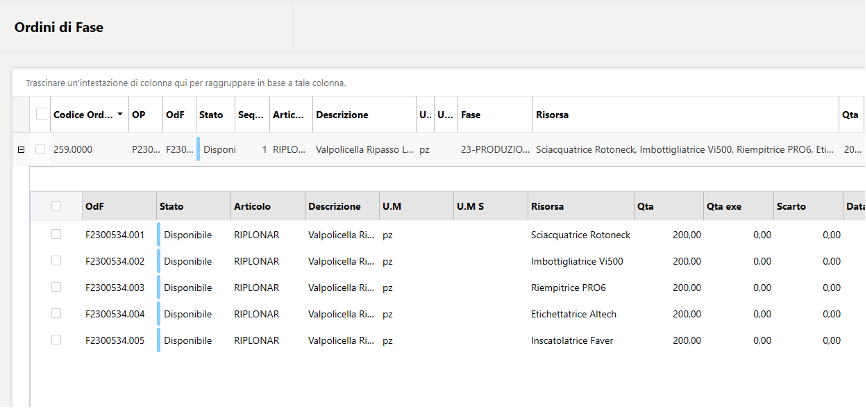Click the F2300534.002 phase order code
This screenshot has height=408, width=866.
(115, 261)
